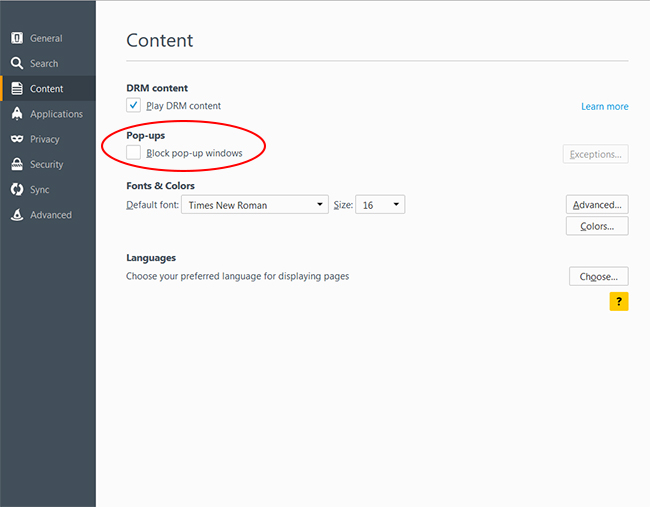Click the Block pop-up windows label
Image resolution: width=650 pixels, height=507 pixels.
(x=194, y=153)
